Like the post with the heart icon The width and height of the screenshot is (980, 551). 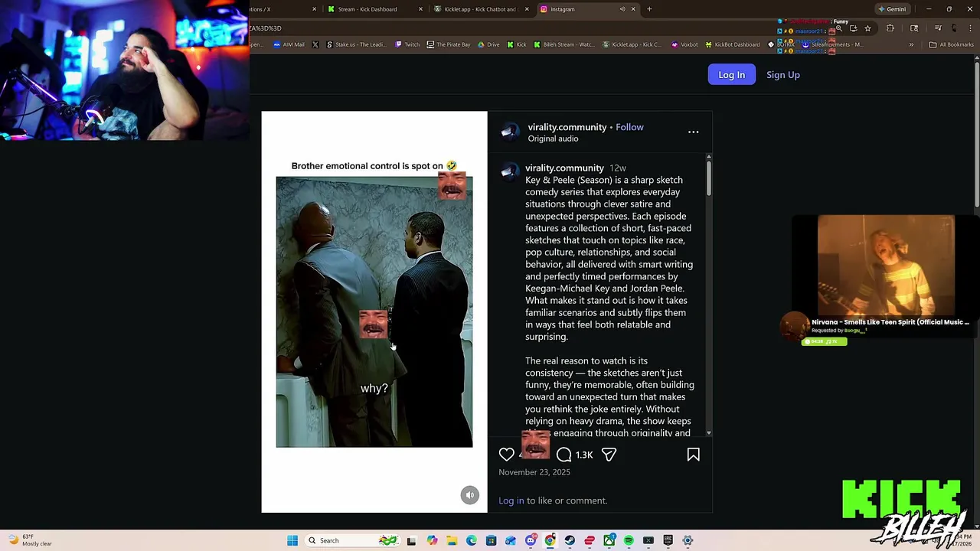click(x=507, y=455)
